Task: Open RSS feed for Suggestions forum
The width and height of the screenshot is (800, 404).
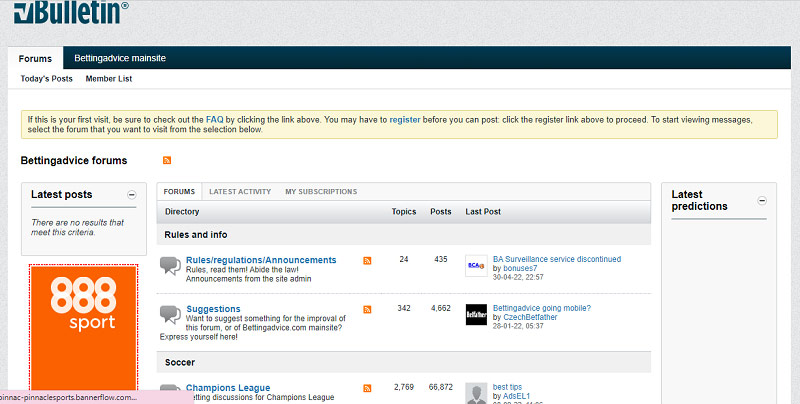Action: (x=367, y=310)
